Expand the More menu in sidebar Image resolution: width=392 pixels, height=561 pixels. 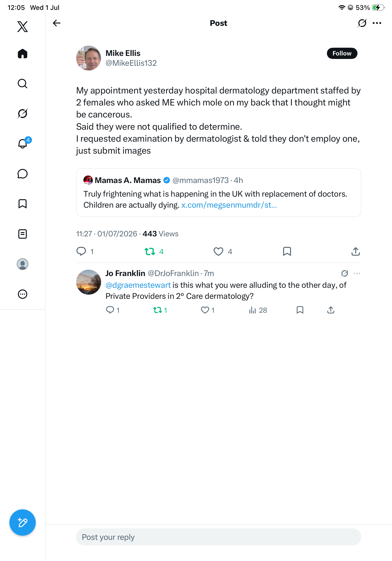[x=23, y=294]
